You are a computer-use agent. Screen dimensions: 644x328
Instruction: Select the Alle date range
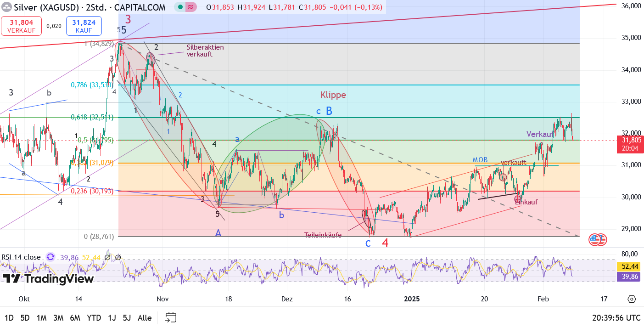coord(145,318)
